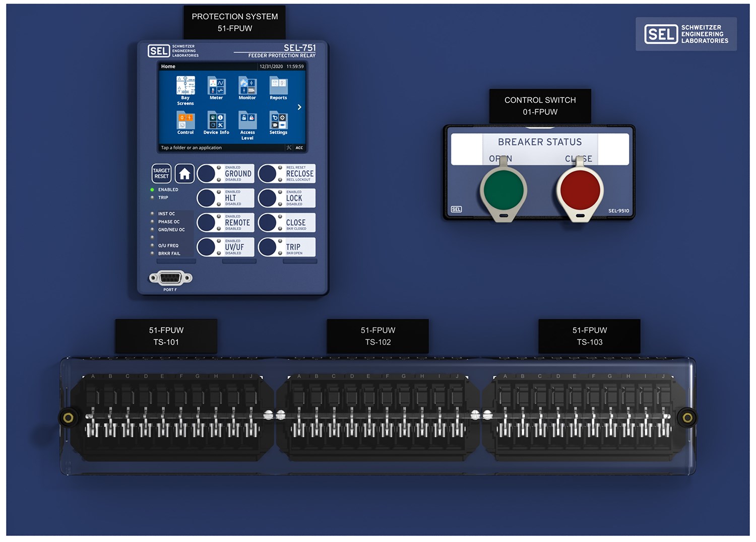Click the O/U FREQ target label
Viewport: 756px width, 542px height.
click(x=168, y=246)
